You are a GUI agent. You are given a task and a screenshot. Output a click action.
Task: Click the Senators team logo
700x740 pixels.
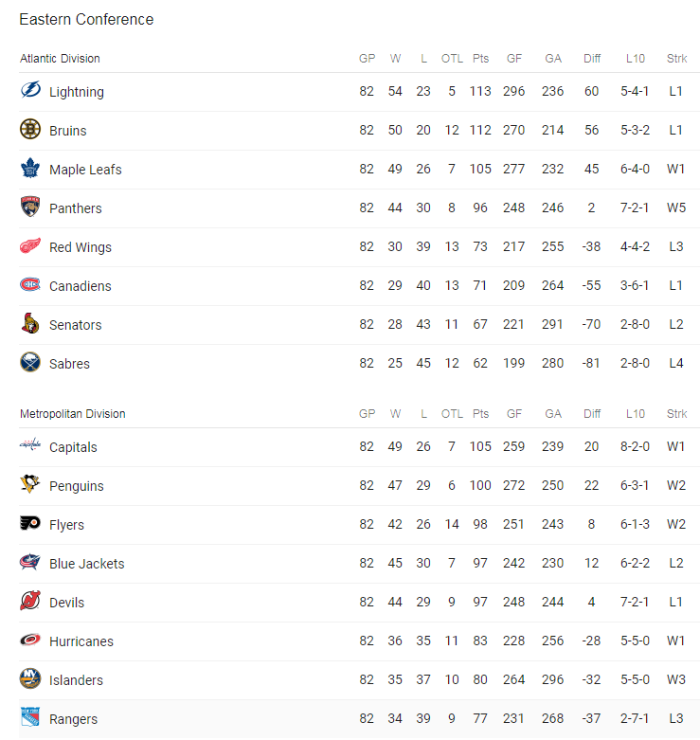(30, 323)
